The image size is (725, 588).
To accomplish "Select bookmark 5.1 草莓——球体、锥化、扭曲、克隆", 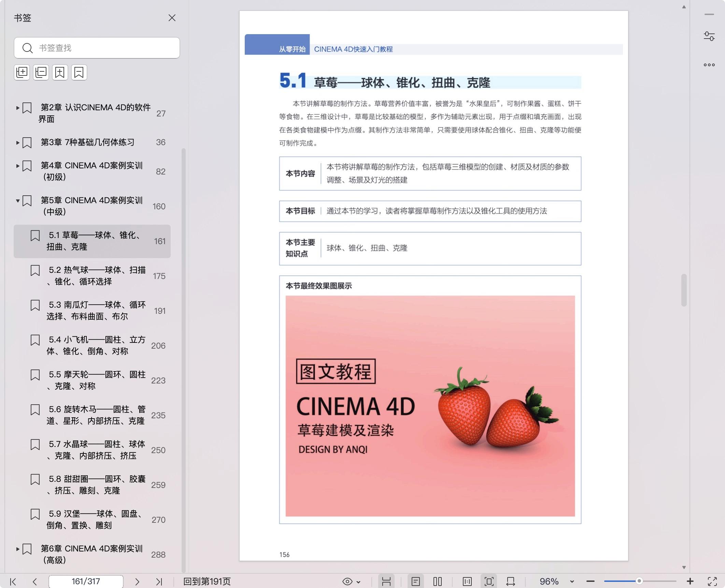I will [x=92, y=241].
